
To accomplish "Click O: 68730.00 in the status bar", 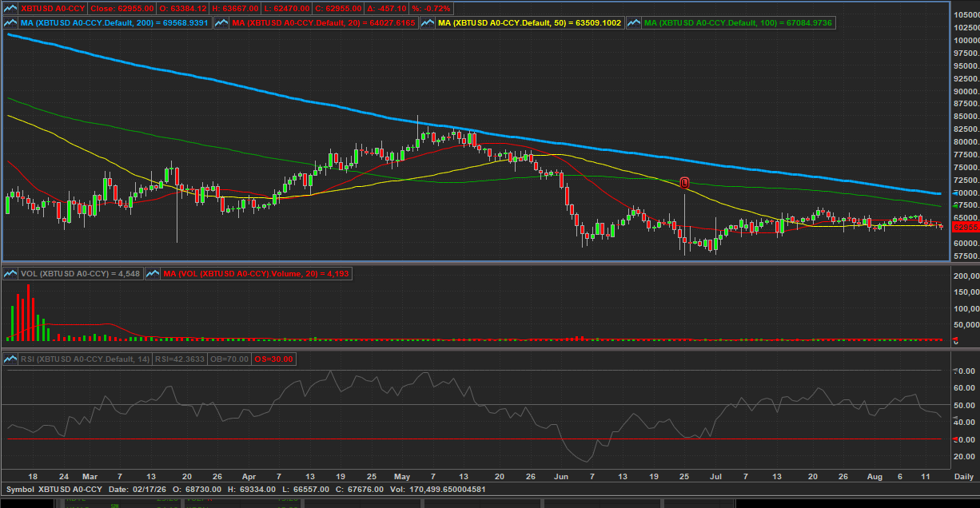I will pyautogui.click(x=197, y=489).
